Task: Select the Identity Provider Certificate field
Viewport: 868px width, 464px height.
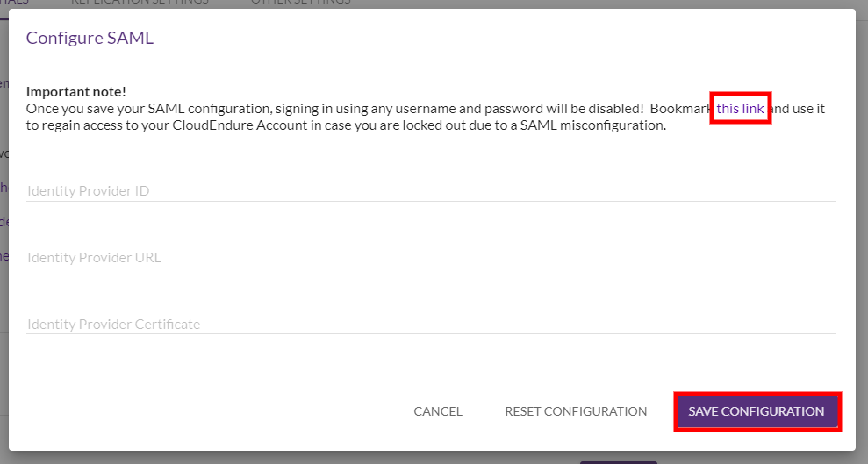Action: (430, 324)
